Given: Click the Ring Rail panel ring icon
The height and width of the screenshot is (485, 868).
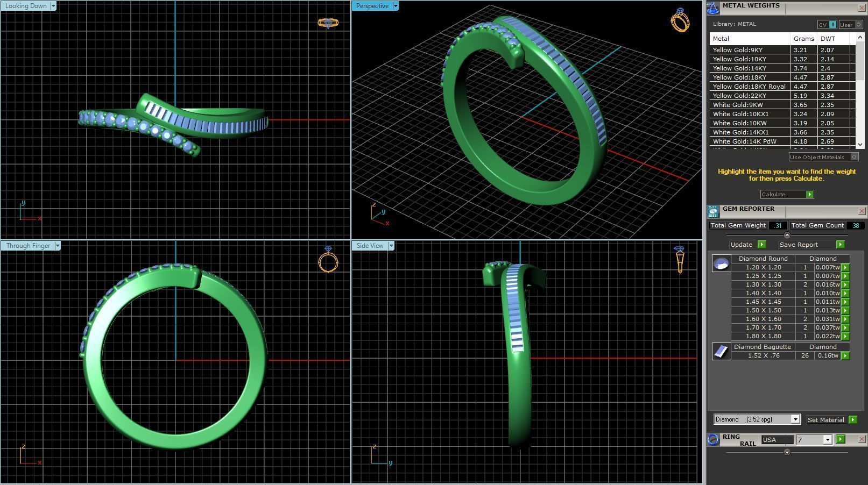Looking at the screenshot, I should coord(713,440).
